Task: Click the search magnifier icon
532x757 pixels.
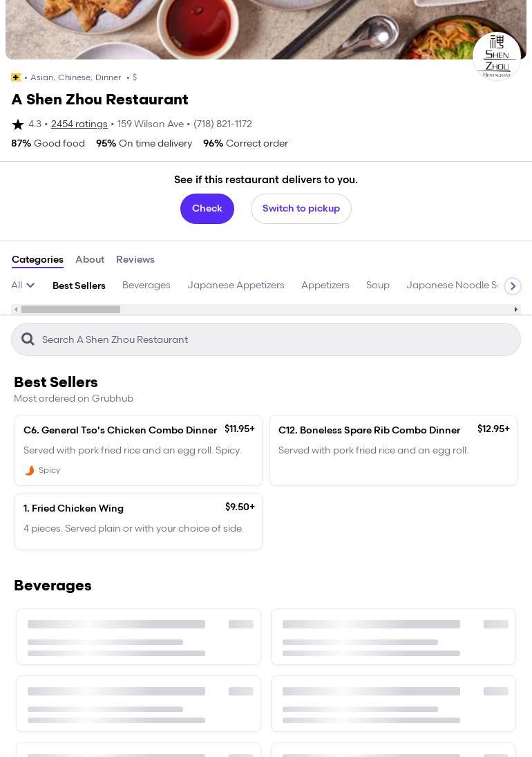Action: 28,339
